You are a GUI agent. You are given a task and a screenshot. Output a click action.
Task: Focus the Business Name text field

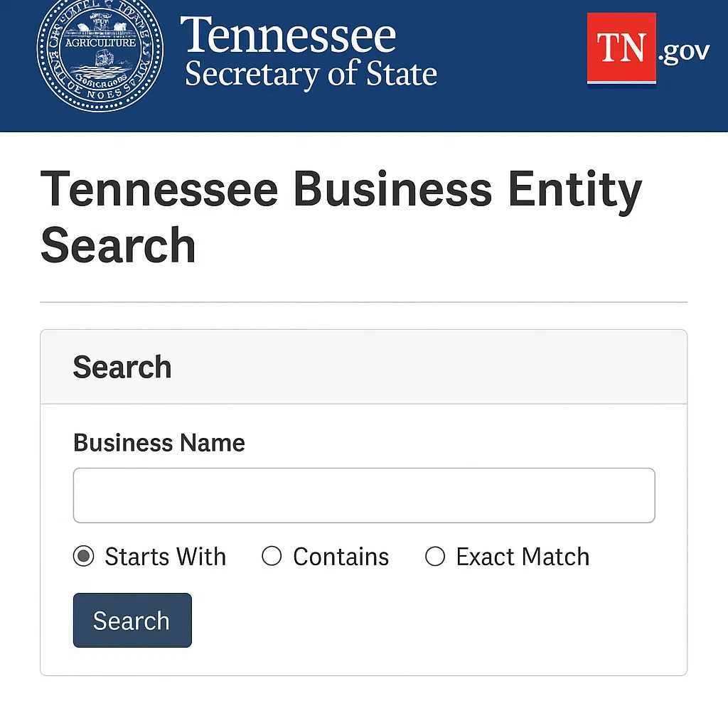coord(363,496)
